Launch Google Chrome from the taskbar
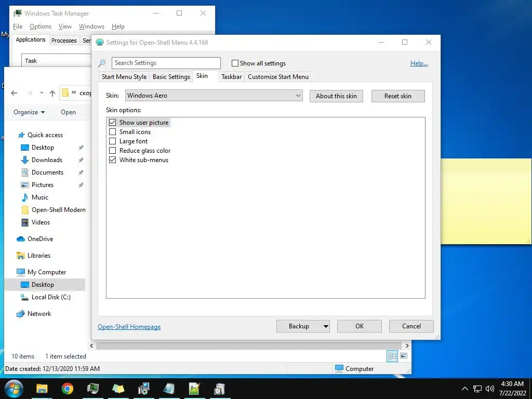 coord(68,389)
